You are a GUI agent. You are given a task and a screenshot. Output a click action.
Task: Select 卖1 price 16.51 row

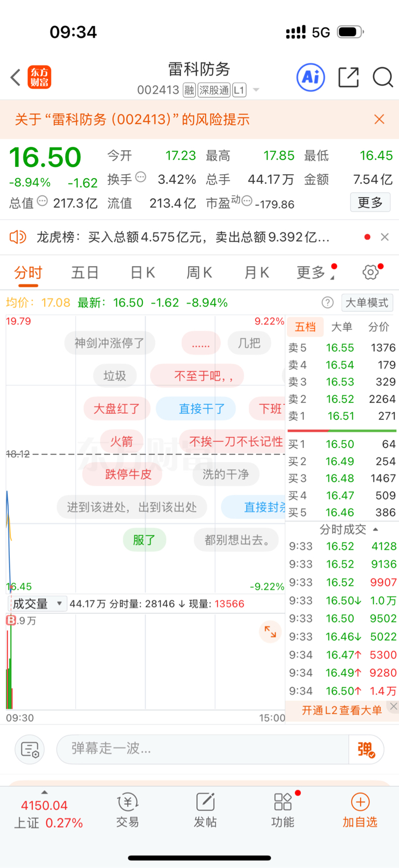[x=342, y=416]
